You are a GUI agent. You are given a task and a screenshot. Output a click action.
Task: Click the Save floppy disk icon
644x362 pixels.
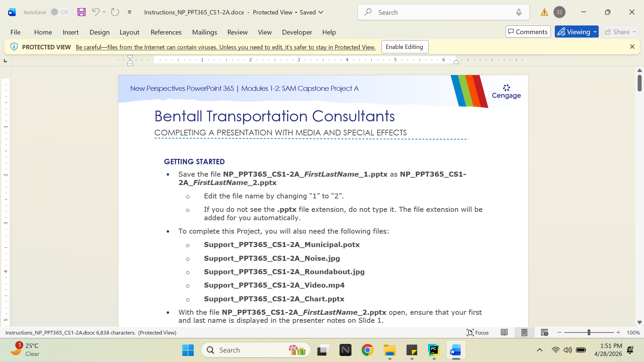click(82, 12)
